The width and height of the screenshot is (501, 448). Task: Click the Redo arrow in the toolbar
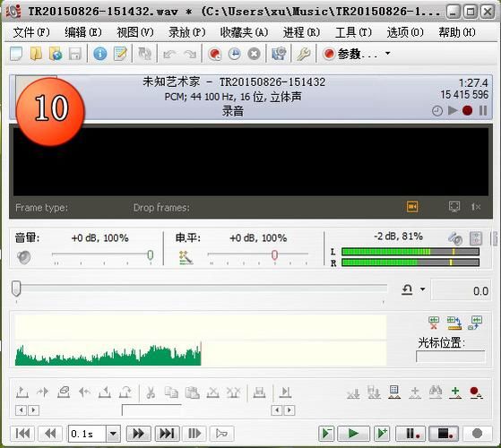(x=190, y=54)
